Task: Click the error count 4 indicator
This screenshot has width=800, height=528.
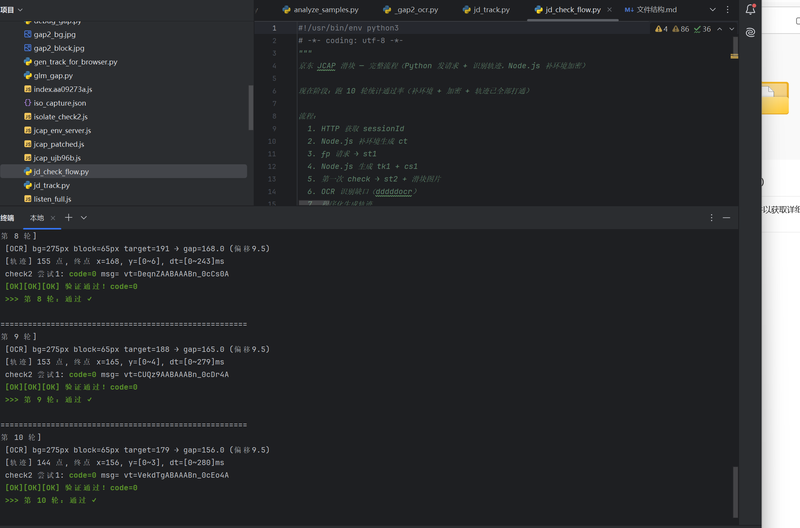Action: pos(661,29)
